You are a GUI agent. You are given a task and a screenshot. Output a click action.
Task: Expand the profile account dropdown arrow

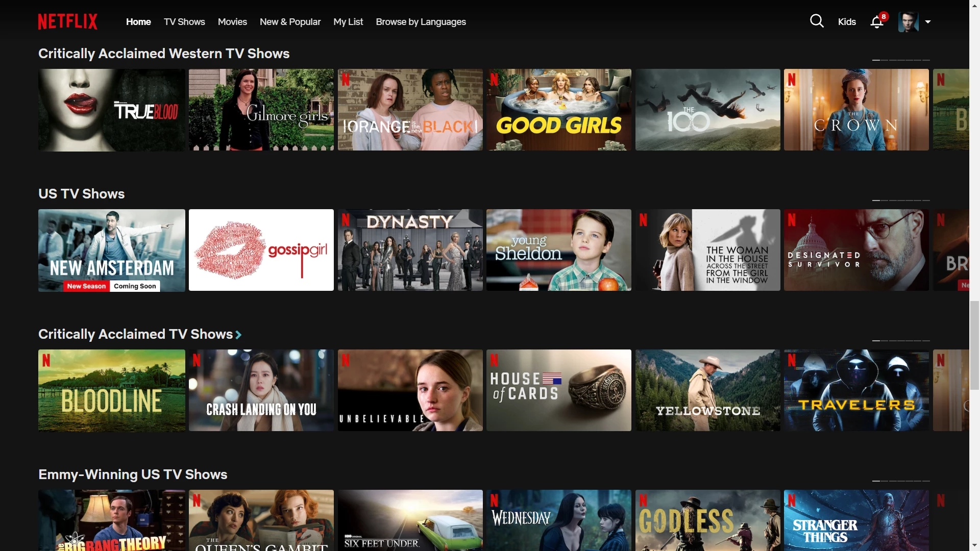pyautogui.click(x=928, y=22)
